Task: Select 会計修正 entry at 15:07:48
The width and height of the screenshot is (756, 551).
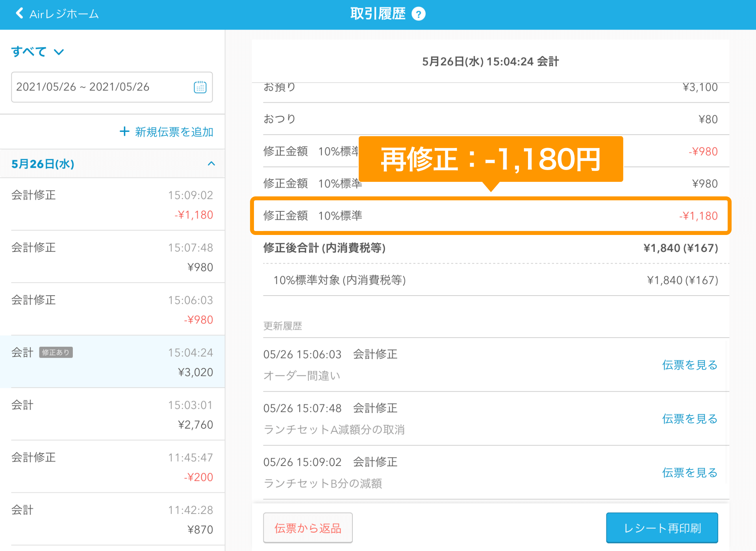Action: coord(112,257)
